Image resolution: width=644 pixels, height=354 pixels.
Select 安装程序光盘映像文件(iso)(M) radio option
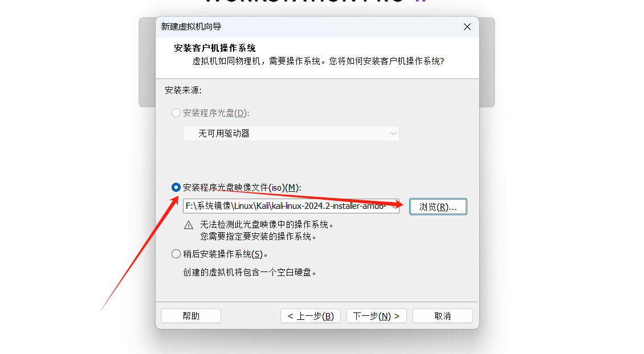(x=176, y=187)
